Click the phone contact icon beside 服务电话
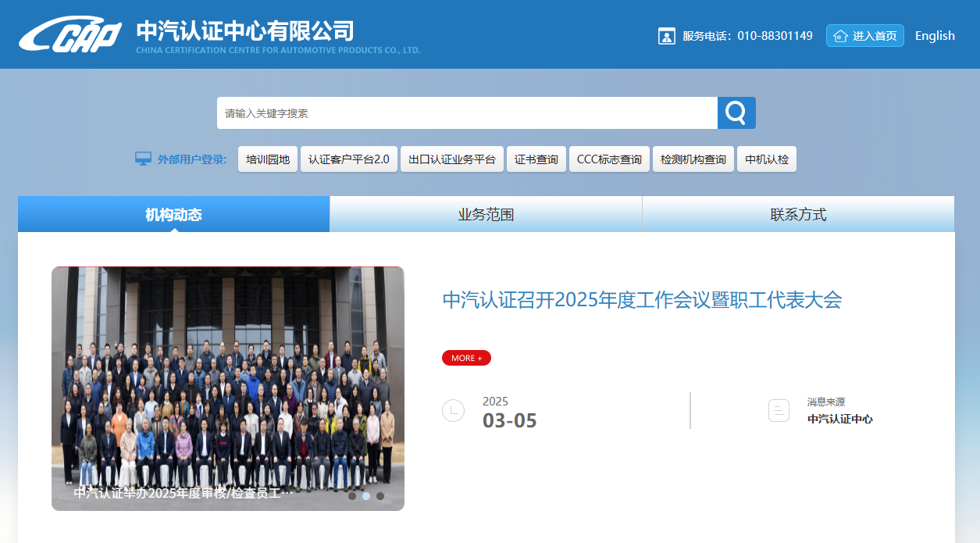Viewport: 980px width, 543px height. pos(666,35)
